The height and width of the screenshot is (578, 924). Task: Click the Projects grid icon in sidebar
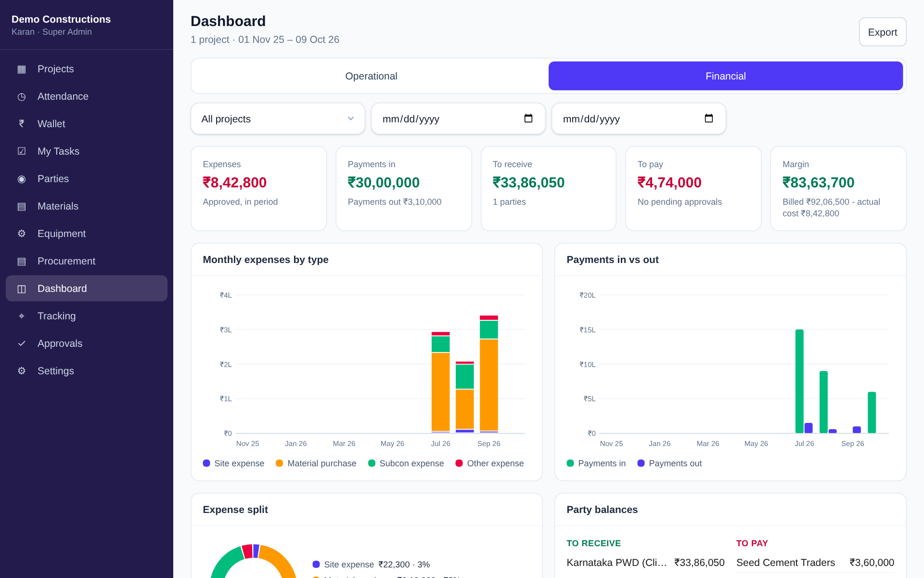pyautogui.click(x=22, y=69)
